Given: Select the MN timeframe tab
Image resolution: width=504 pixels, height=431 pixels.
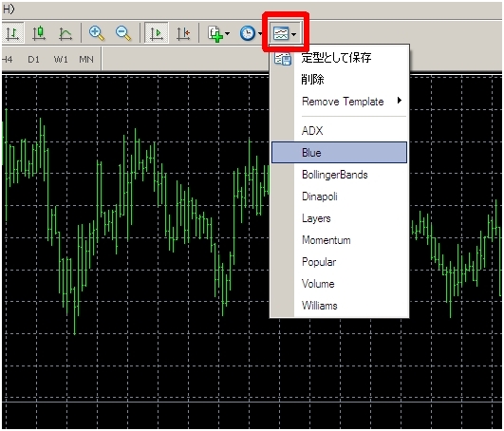Looking at the screenshot, I should click(x=86, y=60).
